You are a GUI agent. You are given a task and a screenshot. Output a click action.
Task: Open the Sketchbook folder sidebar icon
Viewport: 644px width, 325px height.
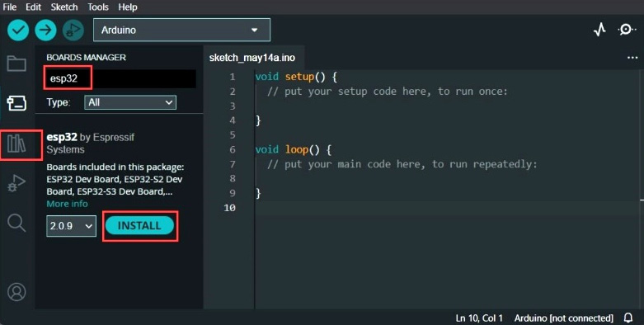coord(16,64)
